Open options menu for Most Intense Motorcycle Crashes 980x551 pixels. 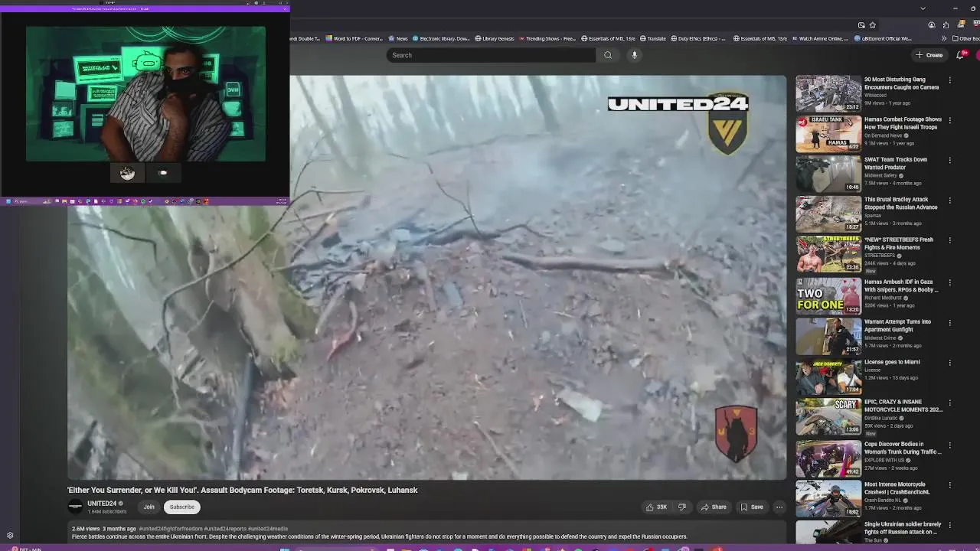(950, 485)
